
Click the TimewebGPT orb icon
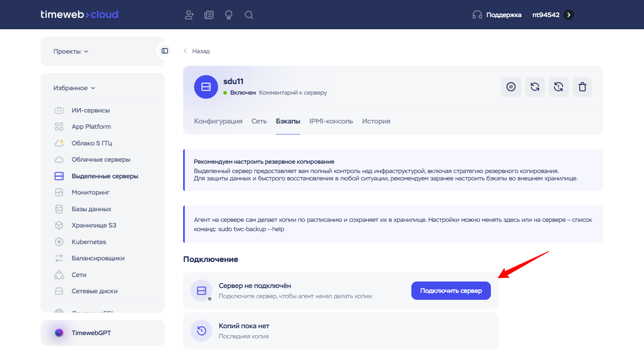point(59,333)
